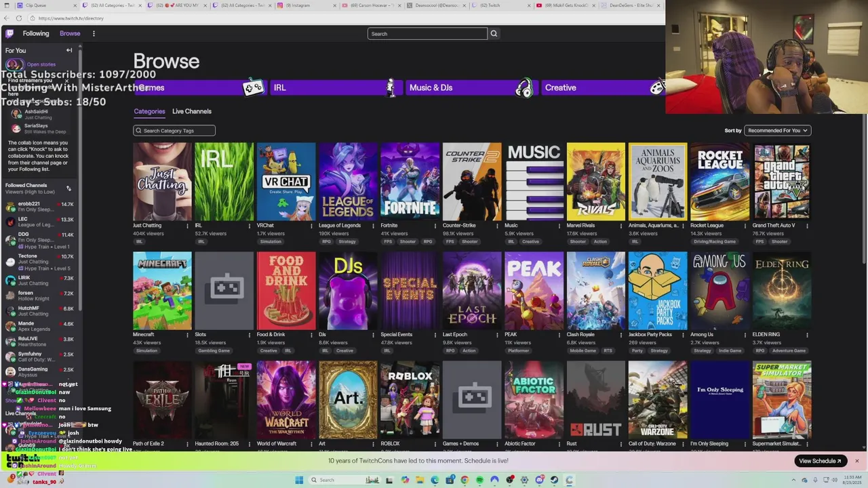Open DansGaming followed channel

click(41, 372)
